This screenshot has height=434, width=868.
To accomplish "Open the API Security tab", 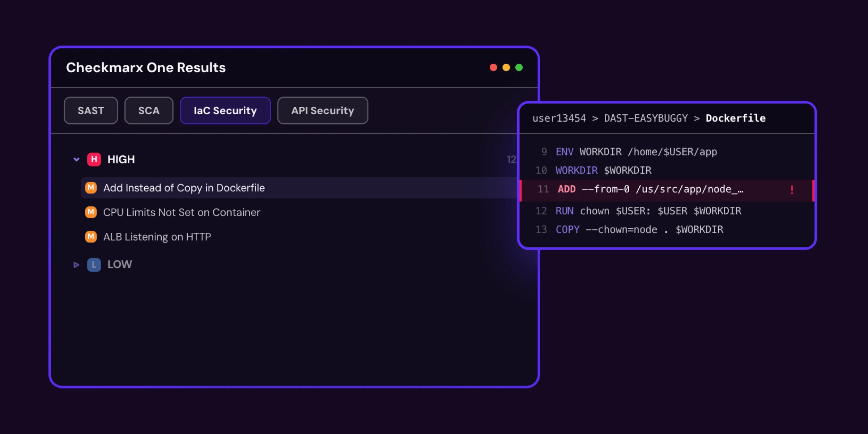I will tap(323, 111).
